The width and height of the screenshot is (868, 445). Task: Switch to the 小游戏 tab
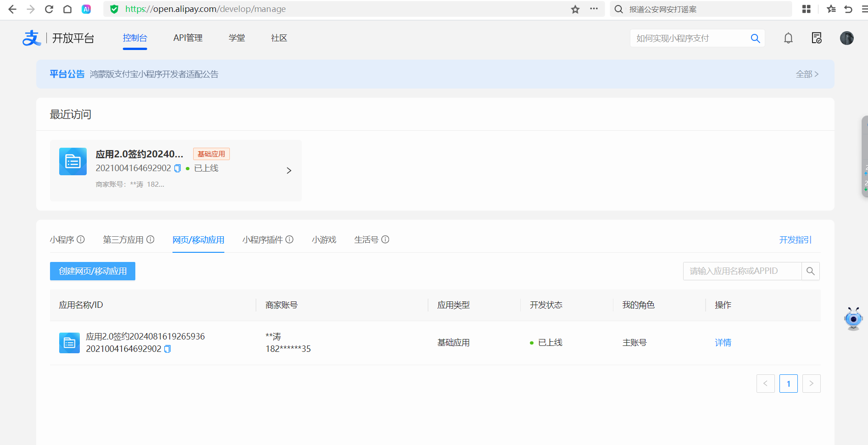tap(324, 240)
